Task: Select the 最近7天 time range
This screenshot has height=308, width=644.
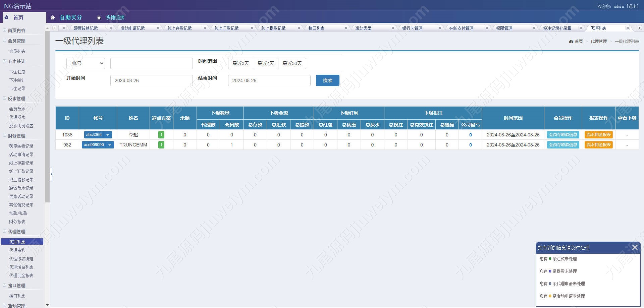Action: click(266, 63)
